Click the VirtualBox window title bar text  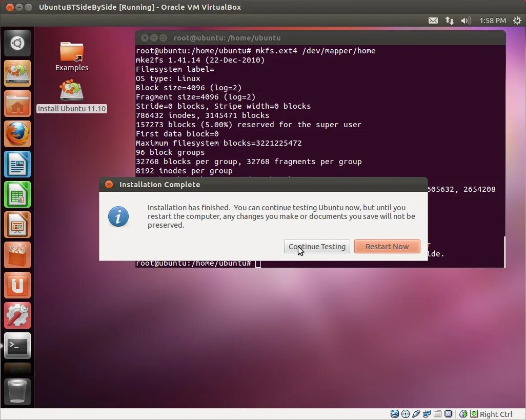pos(140,7)
